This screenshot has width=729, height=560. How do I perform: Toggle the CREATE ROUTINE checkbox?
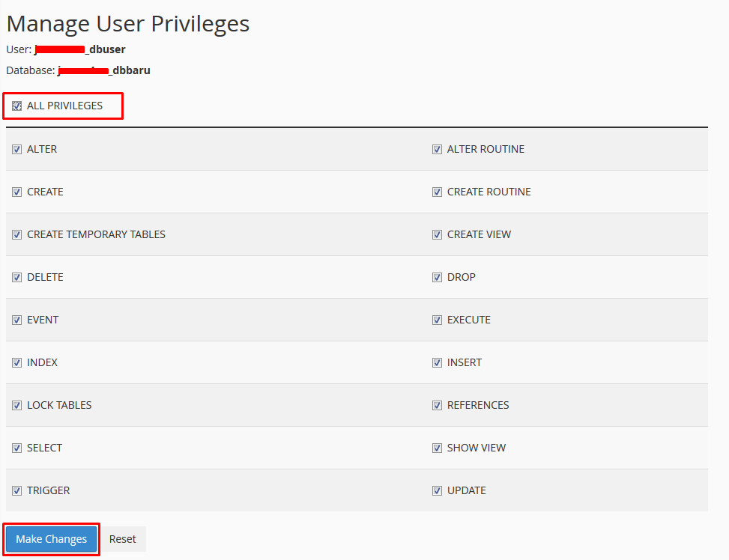click(x=437, y=192)
